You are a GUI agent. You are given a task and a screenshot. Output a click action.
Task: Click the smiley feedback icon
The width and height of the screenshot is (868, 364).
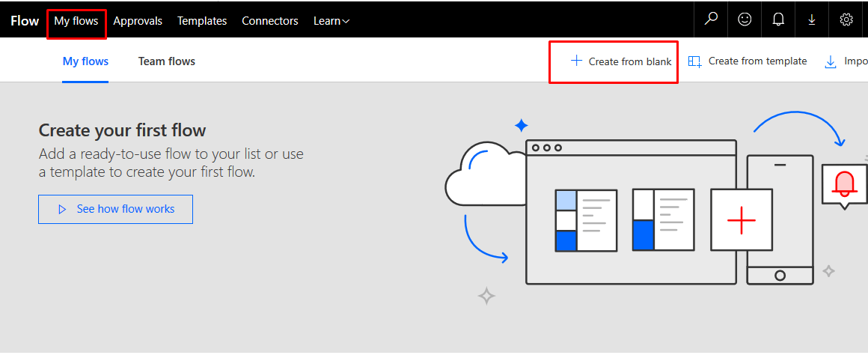point(745,19)
